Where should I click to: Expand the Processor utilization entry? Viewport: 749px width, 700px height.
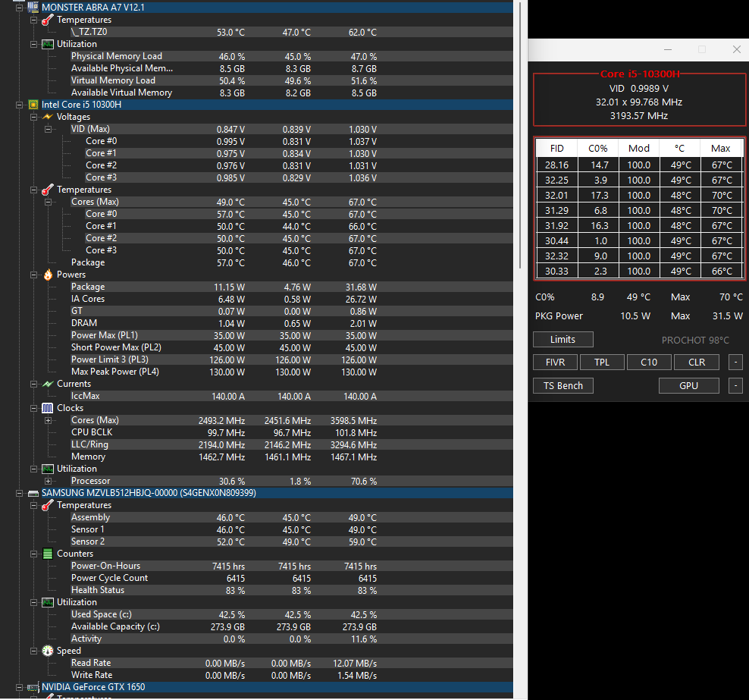[48, 481]
